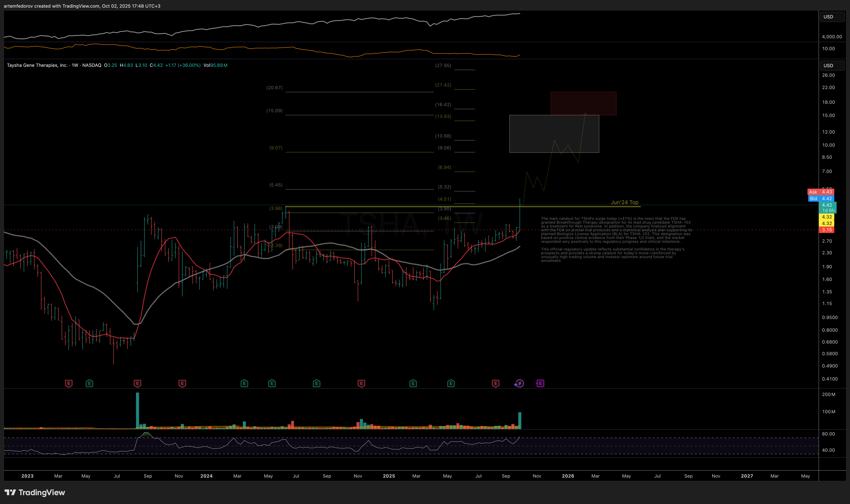The width and height of the screenshot is (850, 504).
Task: Open the green earnings marker near March 2024
Action: pyautogui.click(x=244, y=383)
